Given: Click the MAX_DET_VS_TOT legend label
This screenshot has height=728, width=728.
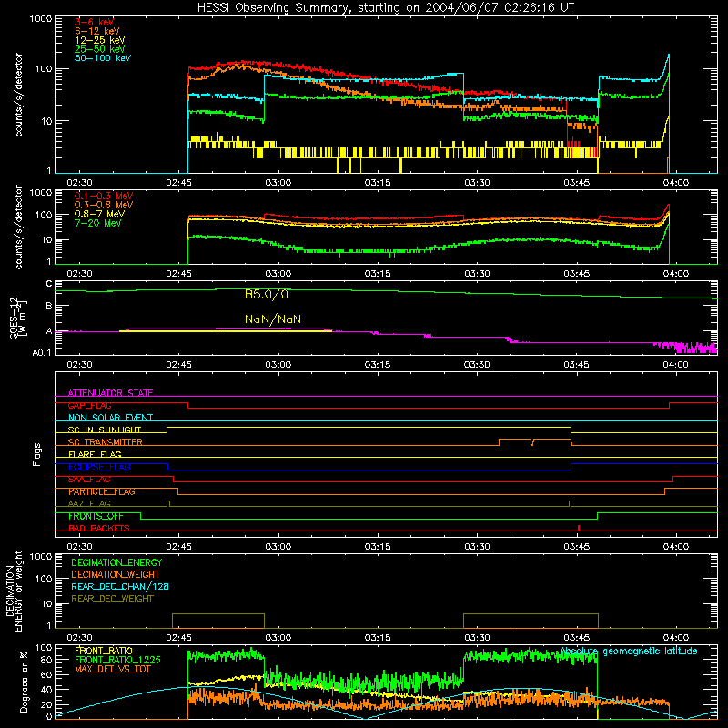Looking at the screenshot, I should 112,669.
